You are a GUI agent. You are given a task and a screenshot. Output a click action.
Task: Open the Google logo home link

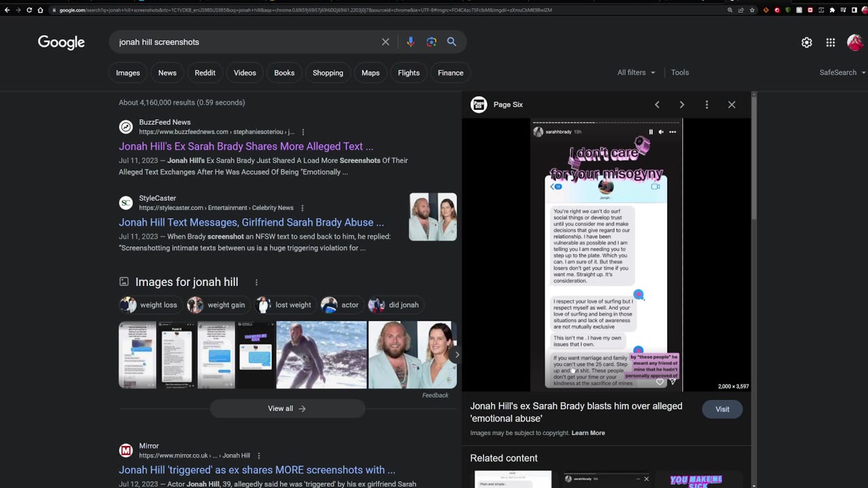(61, 42)
